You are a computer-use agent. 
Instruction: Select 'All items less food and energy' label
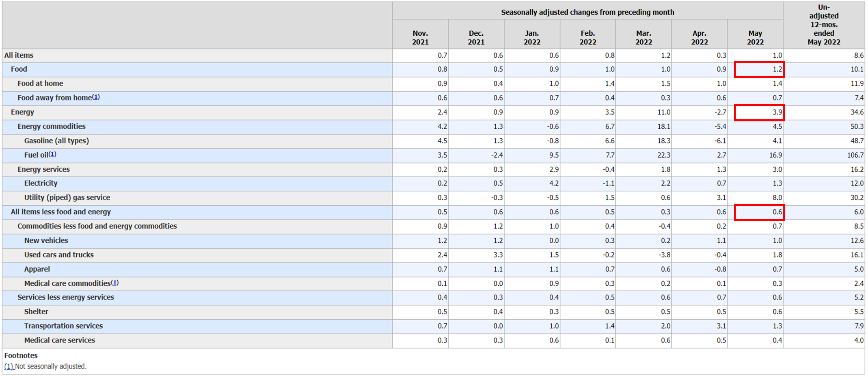61,212
